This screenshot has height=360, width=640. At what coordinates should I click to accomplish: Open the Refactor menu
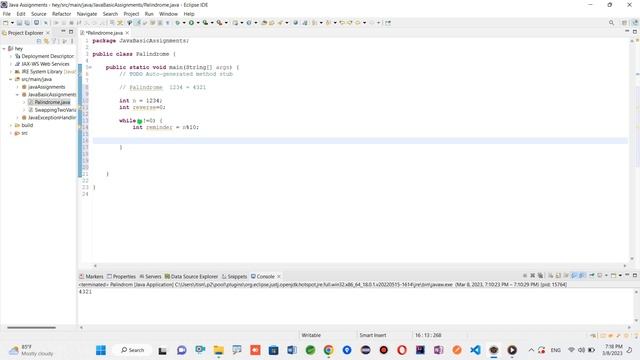(62, 14)
